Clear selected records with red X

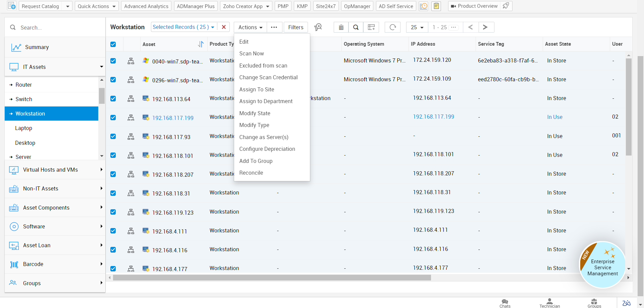[x=224, y=27]
